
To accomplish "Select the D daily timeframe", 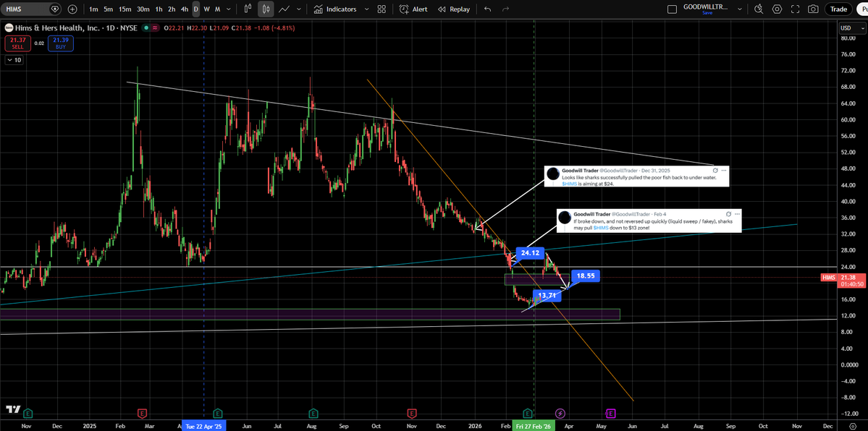I will pos(196,9).
